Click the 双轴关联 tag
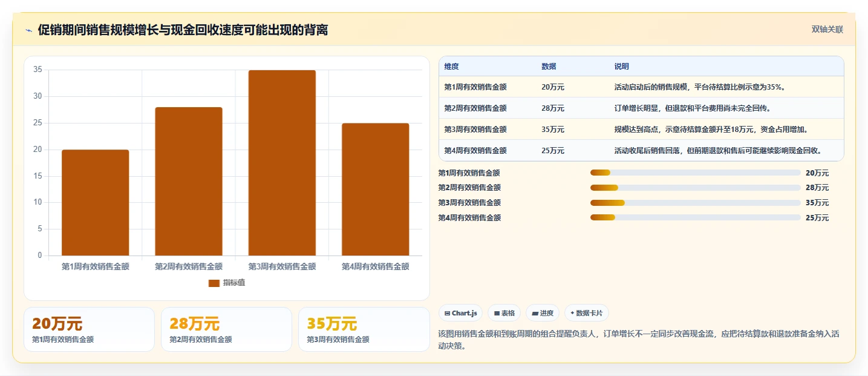 (x=827, y=29)
